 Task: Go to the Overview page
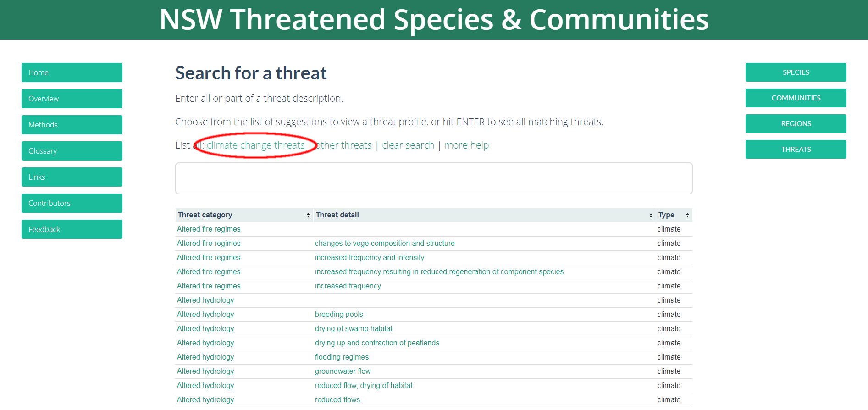click(72, 99)
